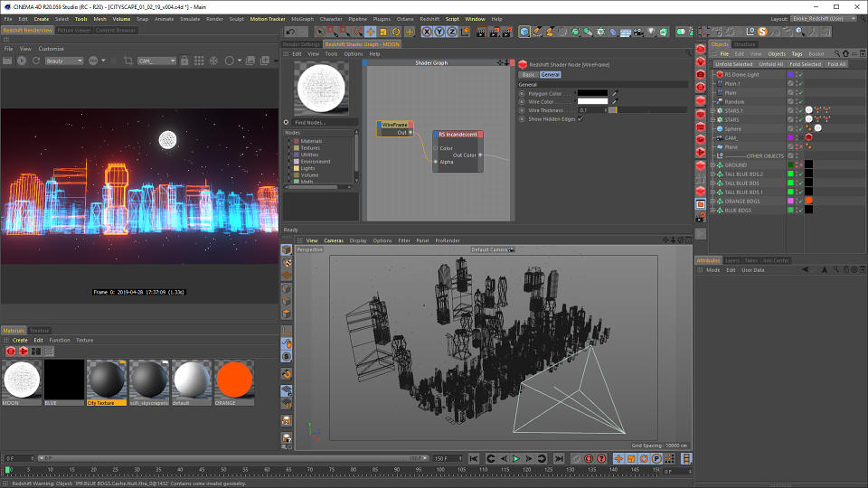Activate the Rotate tool
868x488 pixels.
pos(396,32)
